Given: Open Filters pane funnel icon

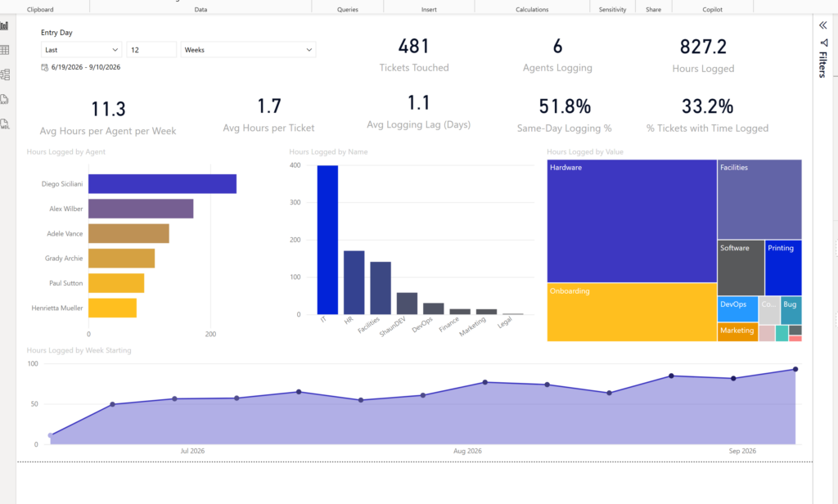Looking at the screenshot, I should (x=823, y=43).
